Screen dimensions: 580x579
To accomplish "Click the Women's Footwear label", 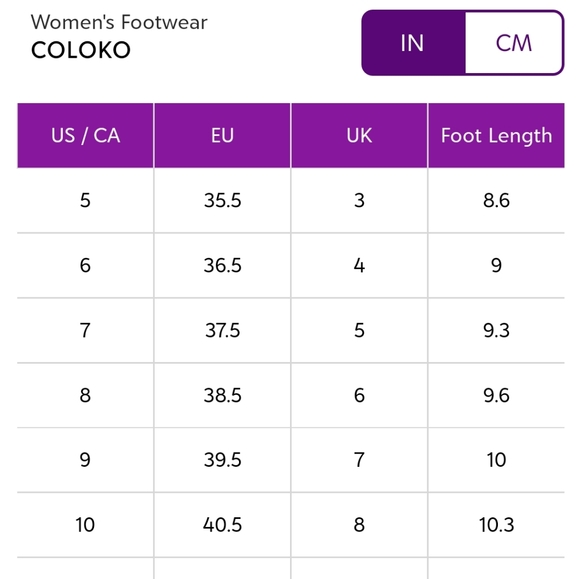I will click(x=119, y=22).
